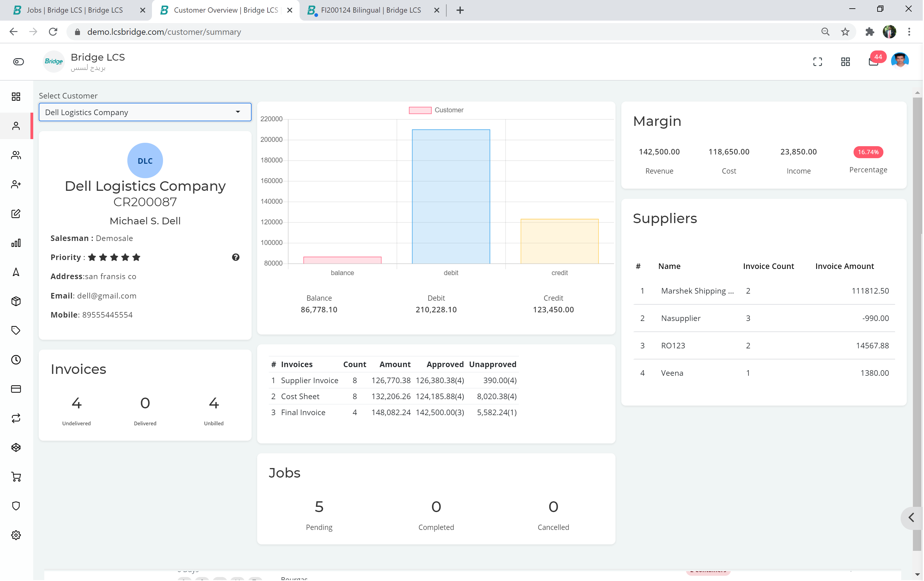
Task: Open the apps grid icon in header
Action: [845, 62]
